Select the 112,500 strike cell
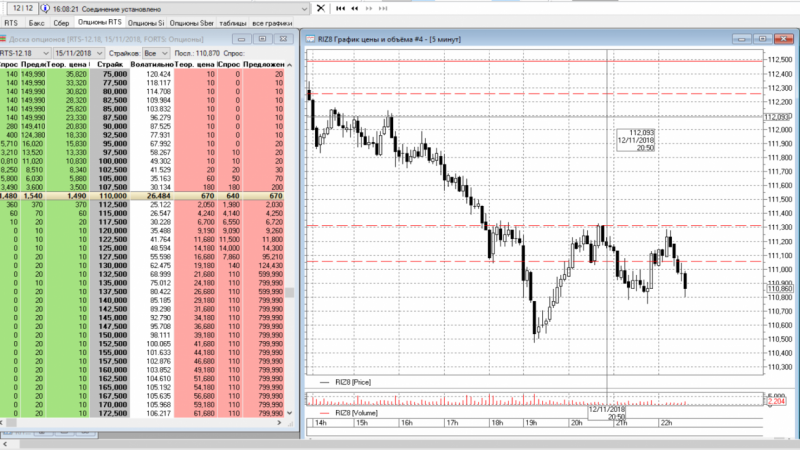 pos(110,204)
